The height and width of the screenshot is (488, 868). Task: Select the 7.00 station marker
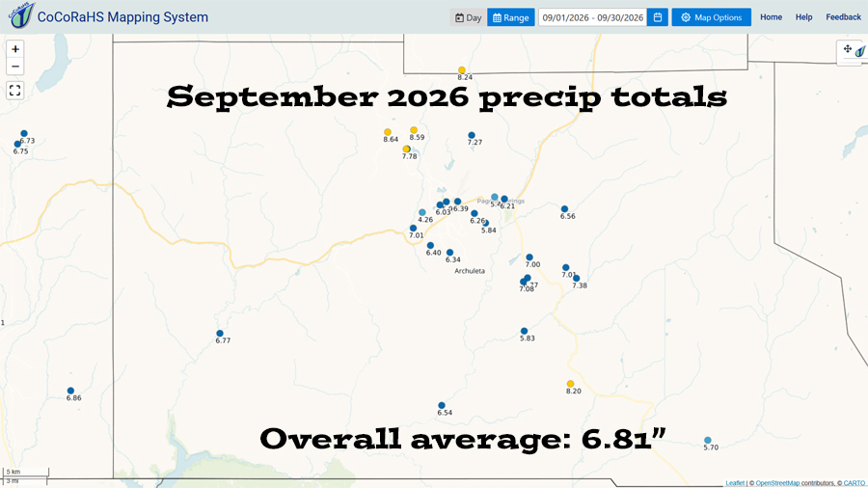(529, 258)
